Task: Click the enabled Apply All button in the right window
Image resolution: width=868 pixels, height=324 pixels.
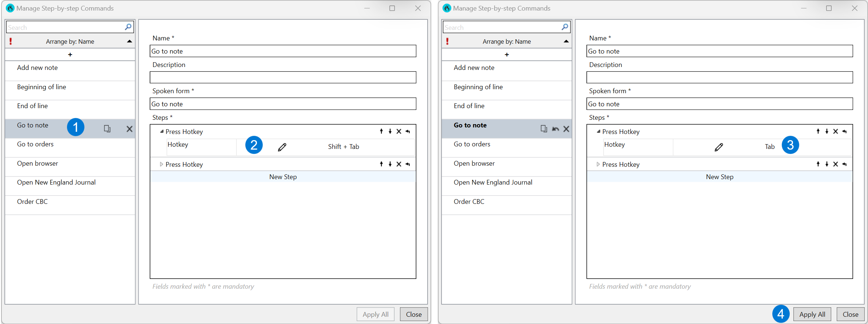Action: coord(812,314)
